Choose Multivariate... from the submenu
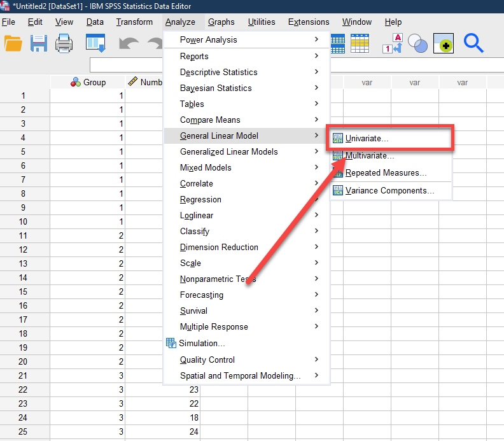 point(391,155)
